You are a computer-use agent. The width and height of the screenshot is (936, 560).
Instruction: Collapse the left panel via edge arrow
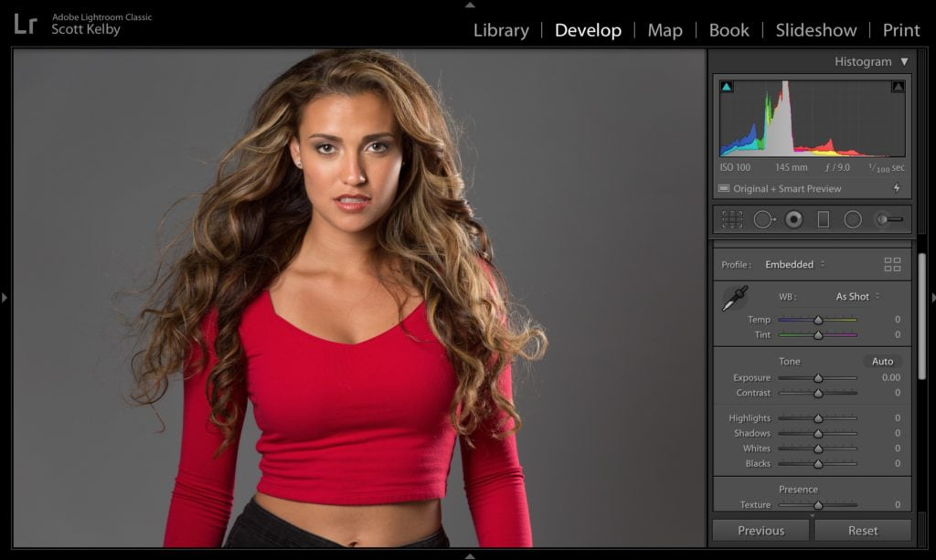pos(5,297)
